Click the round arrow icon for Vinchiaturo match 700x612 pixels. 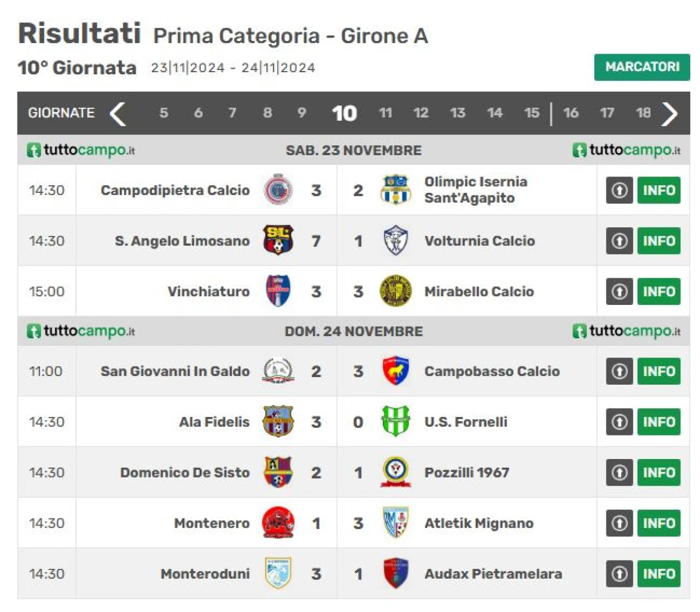pos(619,291)
